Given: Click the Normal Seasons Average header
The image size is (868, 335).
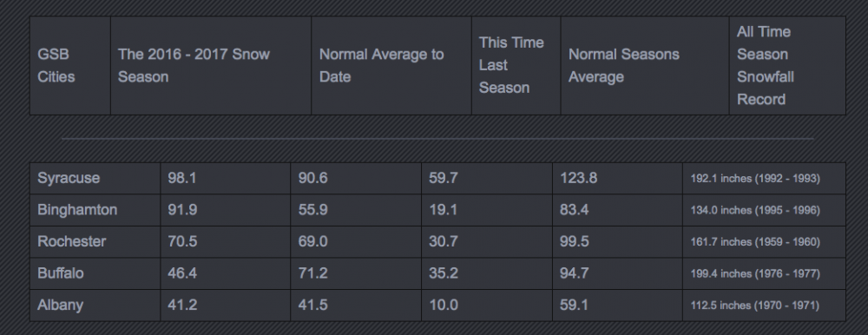Looking at the screenshot, I should (x=645, y=66).
